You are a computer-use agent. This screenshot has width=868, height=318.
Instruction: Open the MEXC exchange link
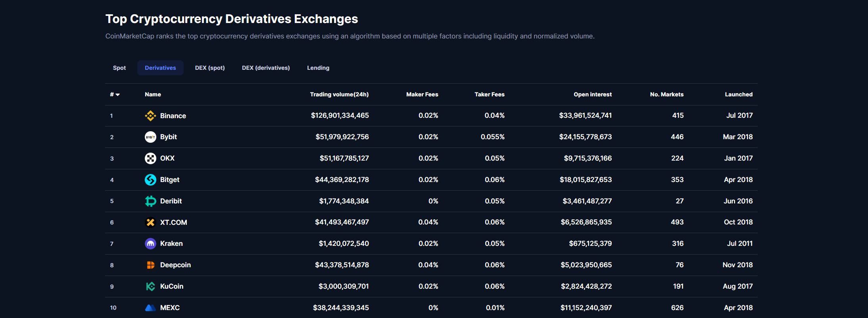pyautogui.click(x=170, y=308)
